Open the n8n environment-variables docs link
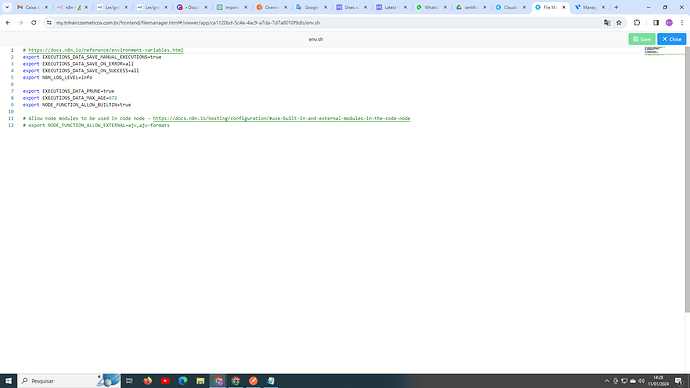Image resolution: width=690 pixels, height=388 pixels. [x=106, y=50]
